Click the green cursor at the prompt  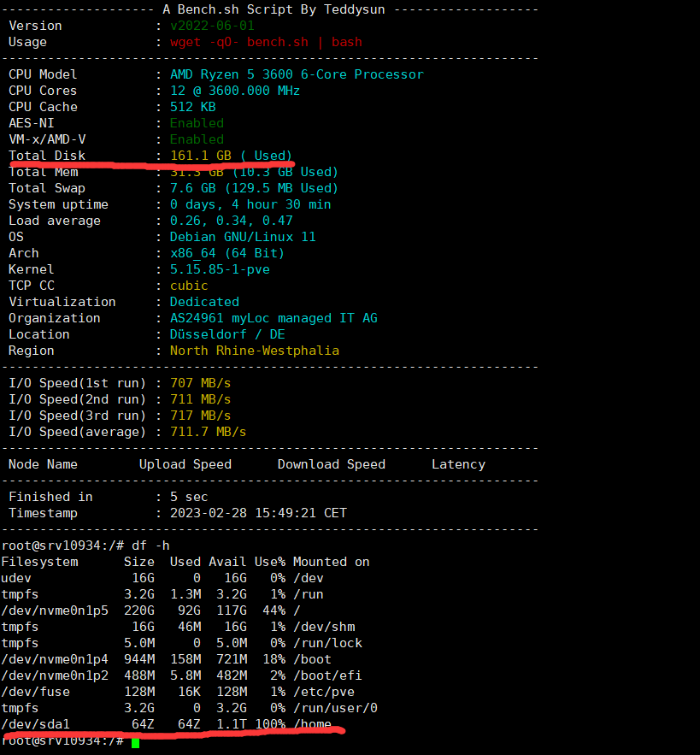(x=135, y=741)
